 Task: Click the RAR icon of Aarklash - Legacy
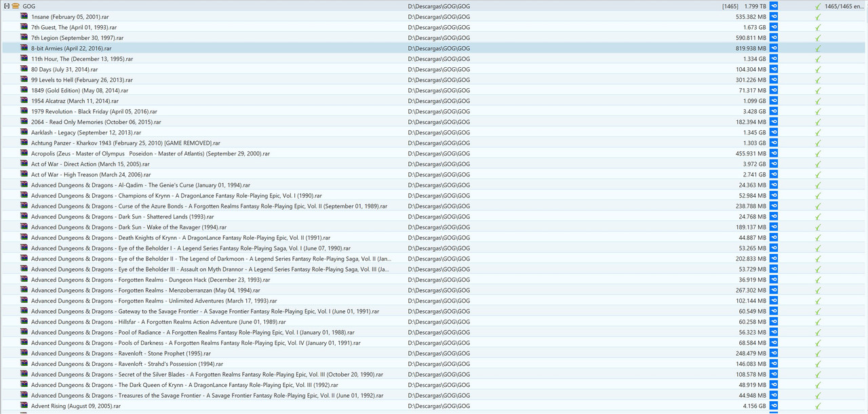[x=24, y=132]
